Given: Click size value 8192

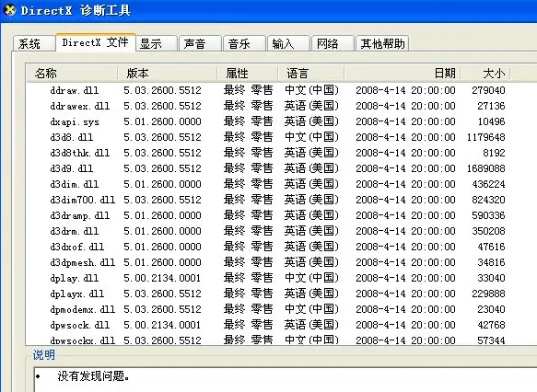Looking at the screenshot, I should (x=494, y=153).
